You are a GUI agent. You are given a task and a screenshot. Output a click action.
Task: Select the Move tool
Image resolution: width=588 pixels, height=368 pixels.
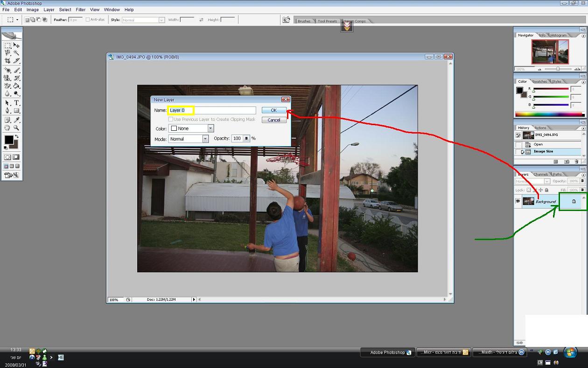tap(16, 45)
